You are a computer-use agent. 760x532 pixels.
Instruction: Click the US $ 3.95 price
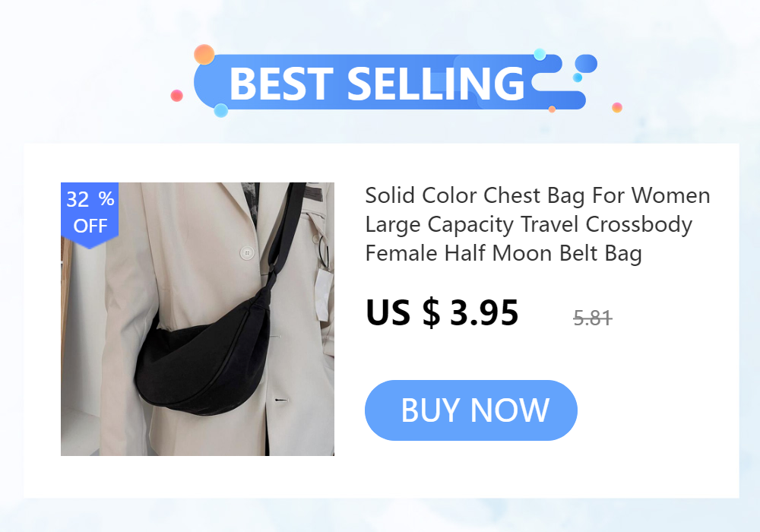point(442,313)
